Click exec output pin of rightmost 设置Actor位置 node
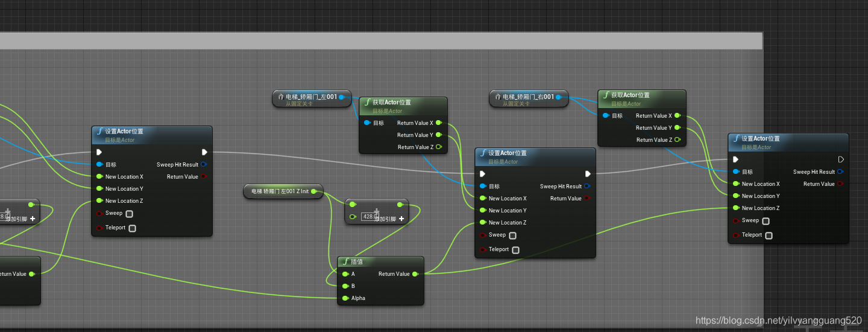 [841, 159]
